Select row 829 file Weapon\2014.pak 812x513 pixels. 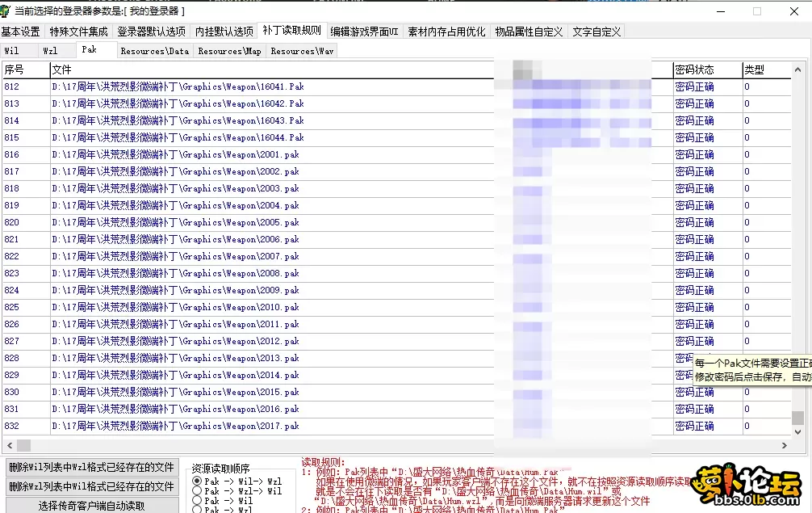(x=175, y=375)
